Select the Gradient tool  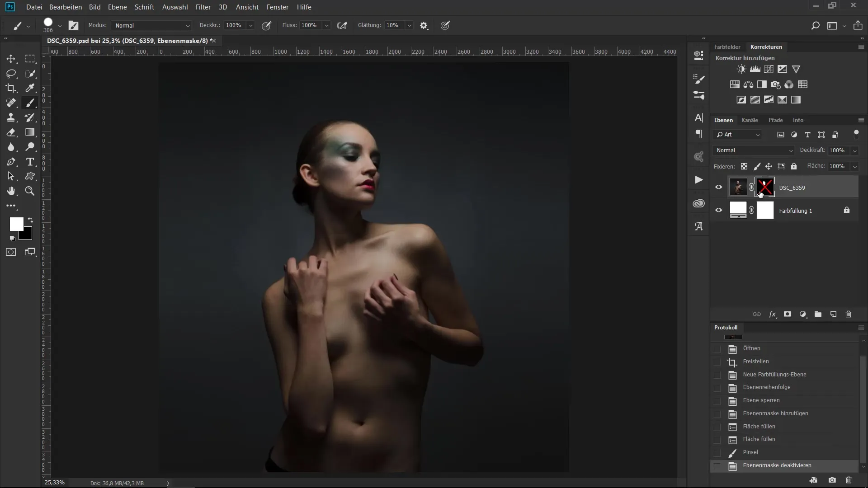coord(30,132)
